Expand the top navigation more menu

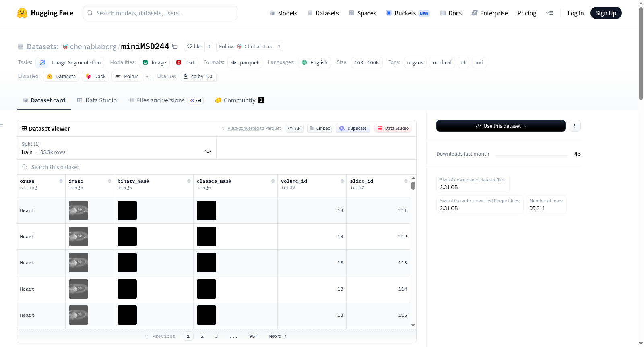click(x=549, y=13)
